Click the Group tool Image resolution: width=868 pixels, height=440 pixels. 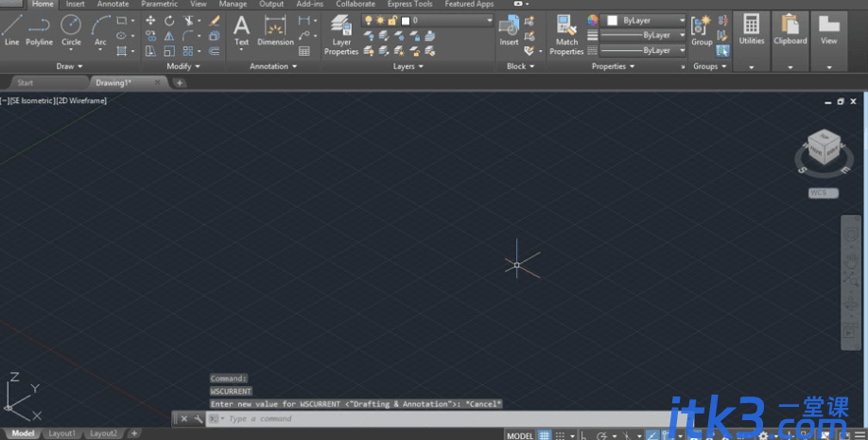(x=702, y=31)
